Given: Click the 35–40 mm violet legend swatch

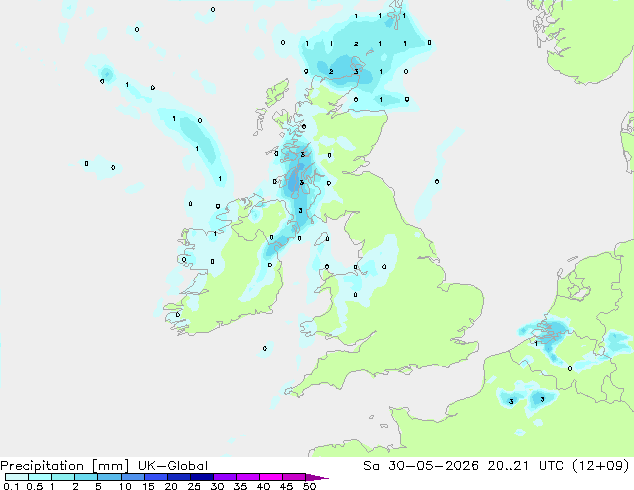Looking at the screenshot, I should point(248,477).
